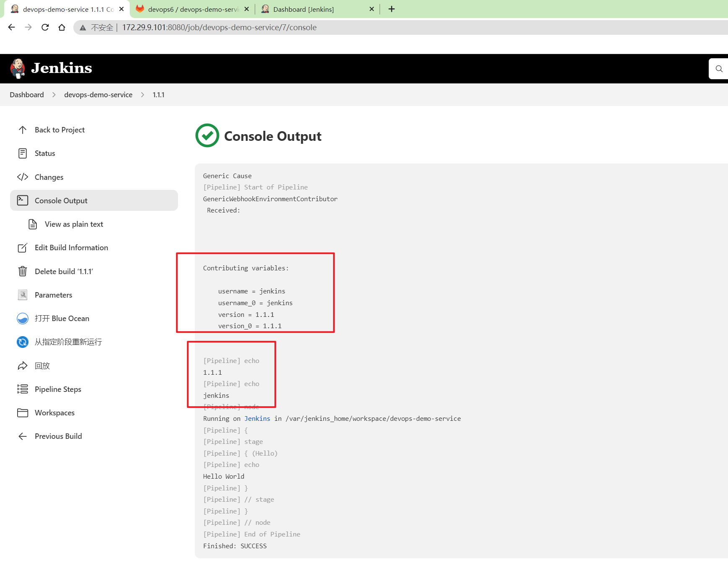Click the insecure site warning icon

coord(83,28)
